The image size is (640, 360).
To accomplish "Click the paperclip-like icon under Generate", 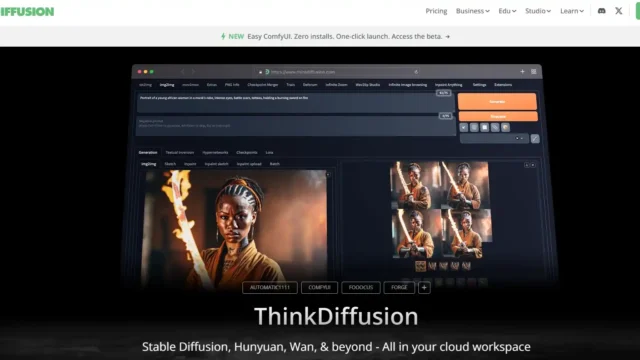I will tap(495, 127).
